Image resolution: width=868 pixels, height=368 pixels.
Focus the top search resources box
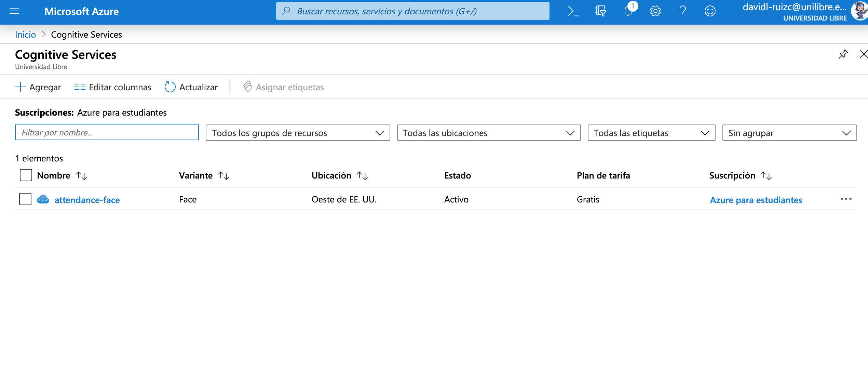[412, 11]
